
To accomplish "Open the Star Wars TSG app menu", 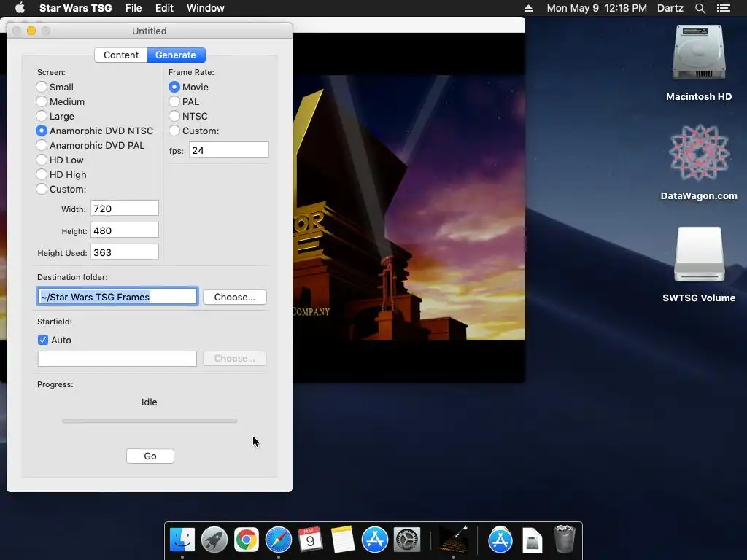I will click(75, 8).
